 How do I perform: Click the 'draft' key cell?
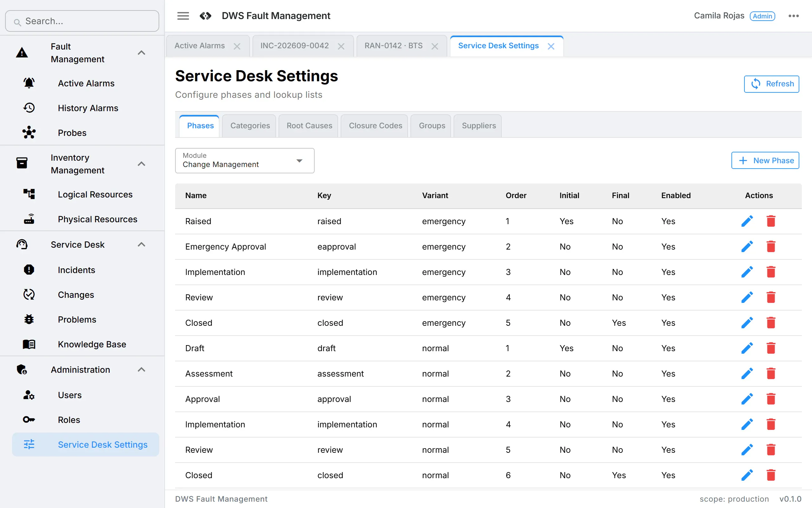point(326,348)
